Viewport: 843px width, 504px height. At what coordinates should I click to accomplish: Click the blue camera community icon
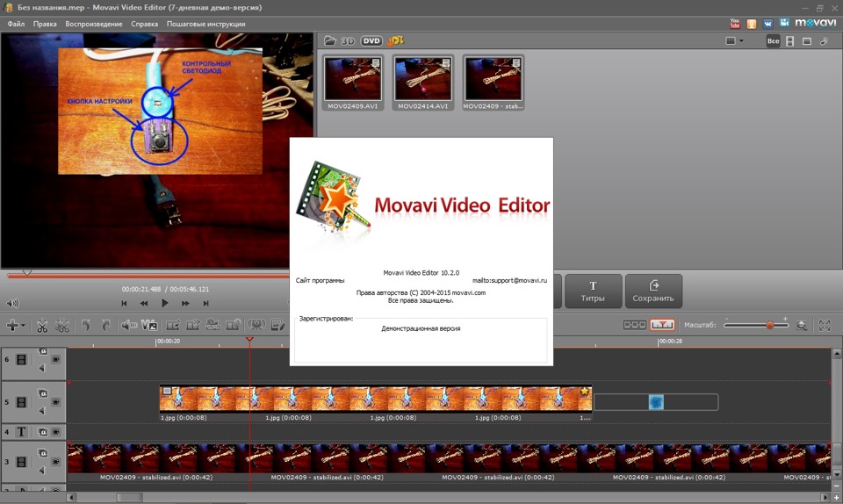(784, 23)
